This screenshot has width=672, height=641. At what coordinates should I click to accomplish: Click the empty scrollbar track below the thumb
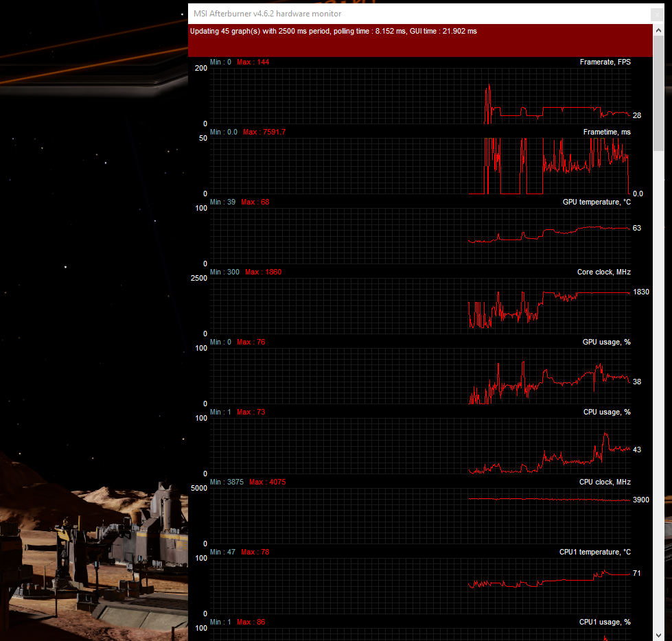658,390
